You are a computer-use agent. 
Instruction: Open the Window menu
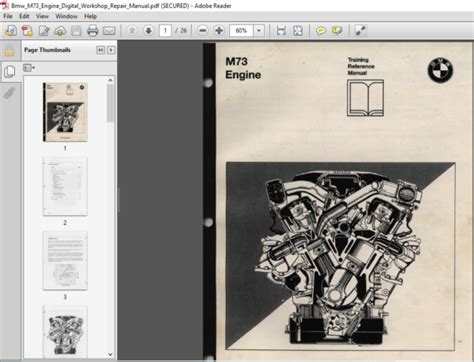pos(66,16)
